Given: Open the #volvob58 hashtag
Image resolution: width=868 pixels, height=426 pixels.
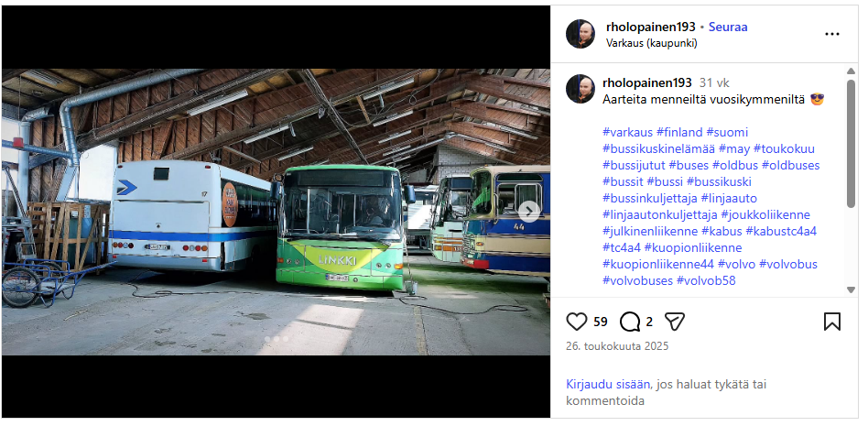Looking at the screenshot, I should pos(706,280).
